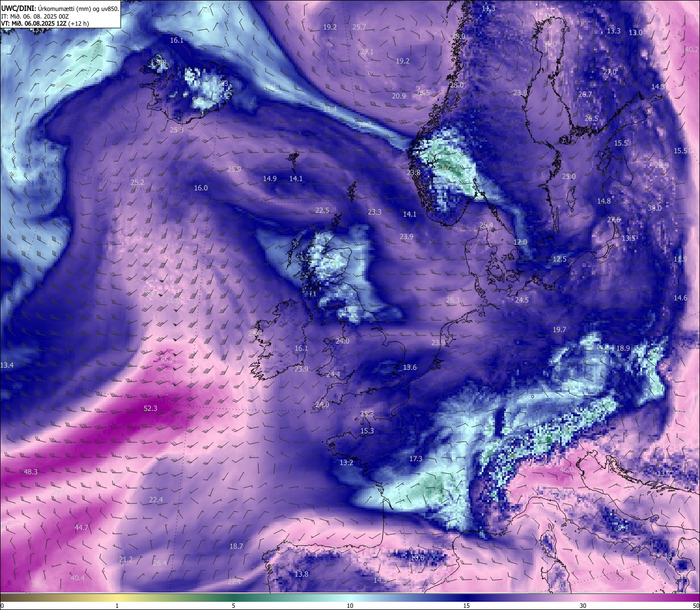700x610 pixels.
Task: Click the 25.7 value label
Action: [x=359, y=27]
